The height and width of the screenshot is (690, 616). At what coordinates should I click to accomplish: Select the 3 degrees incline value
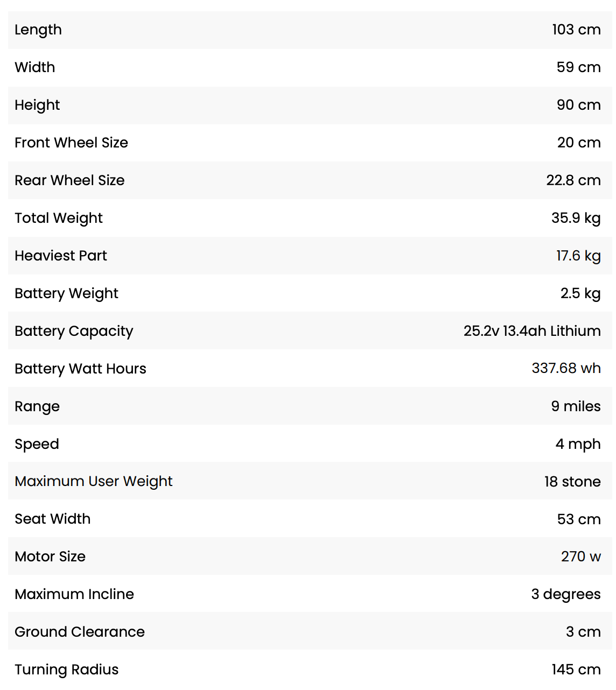565,594
